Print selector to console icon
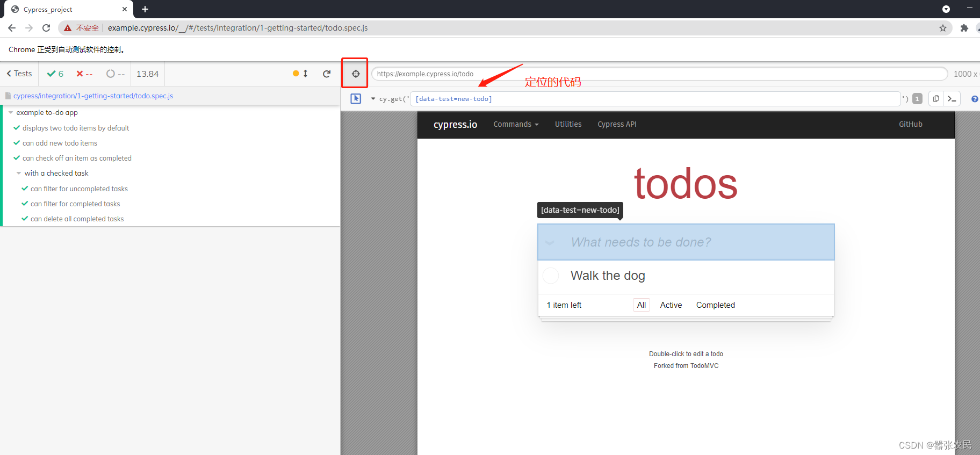The height and width of the screenshot is (455, 980). coord(952,99)
